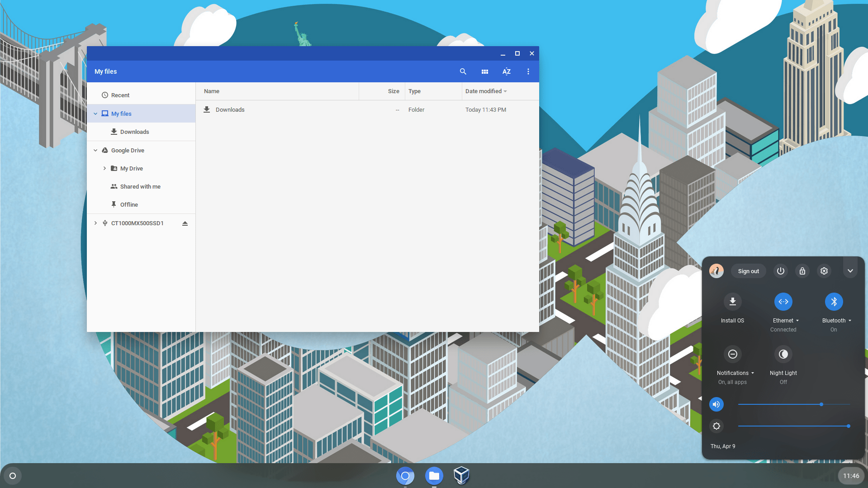Image resolution: width=868 pixels, height=488 pixels.
Task: Open My Drive in the sidebar
Action: (141, 168)
